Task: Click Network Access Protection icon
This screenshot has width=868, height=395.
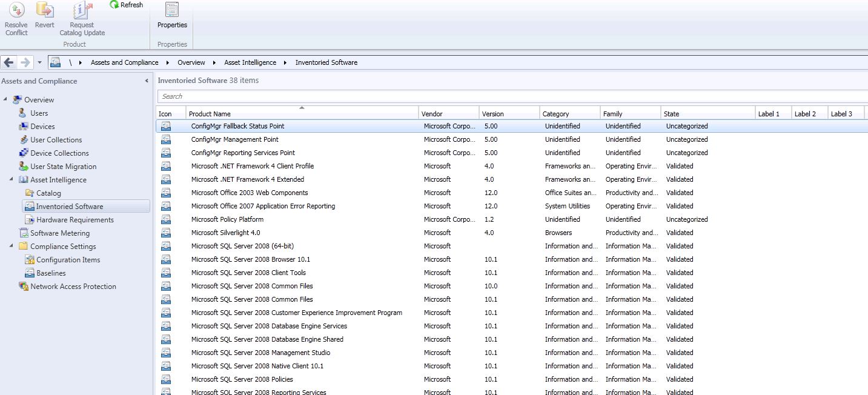Action: point(23,286)
